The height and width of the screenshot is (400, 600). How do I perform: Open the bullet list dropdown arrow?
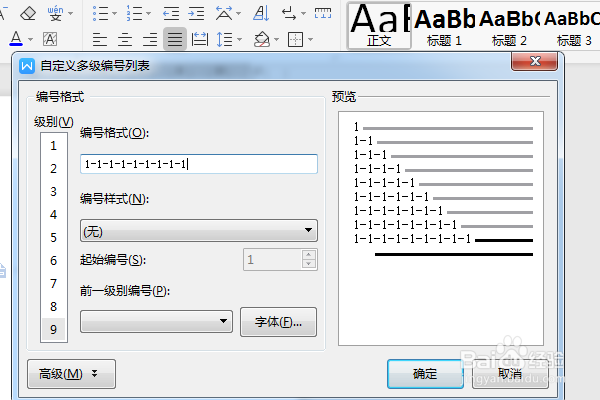(114, 13)
